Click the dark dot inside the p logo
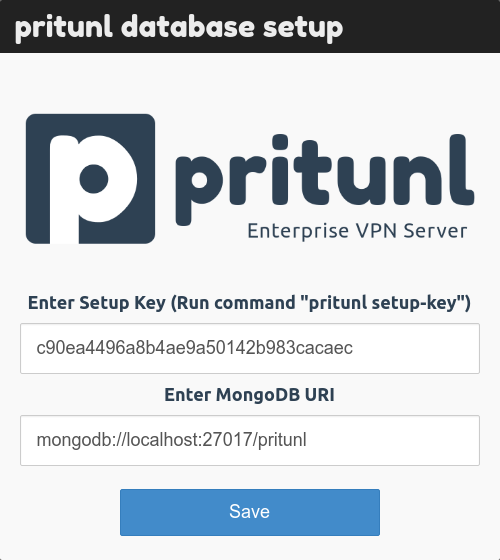This screenshot has width=500, height=560. [94, 179]
